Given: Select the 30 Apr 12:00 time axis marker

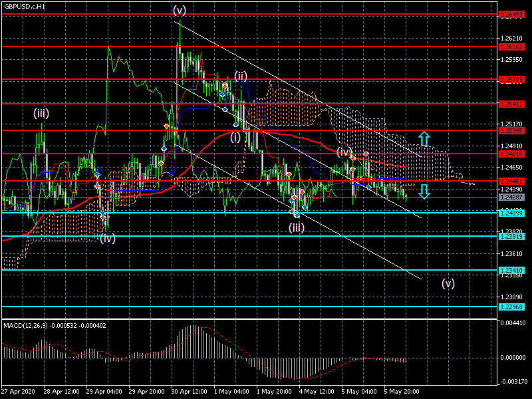Looking at the screenshot, I should pyautogui.click(x=189, y=392).
